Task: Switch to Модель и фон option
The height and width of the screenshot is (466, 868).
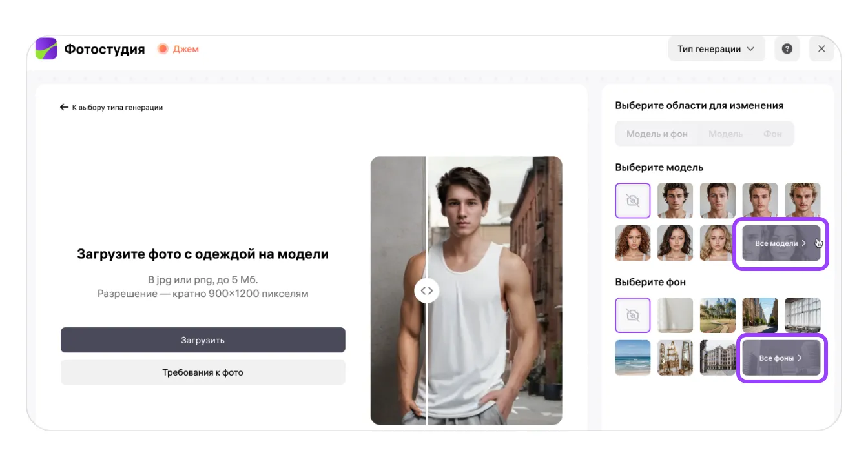Action: 657,134
